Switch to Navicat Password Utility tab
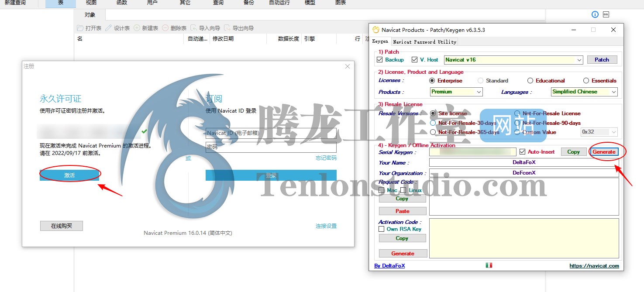 pos(424,42)
